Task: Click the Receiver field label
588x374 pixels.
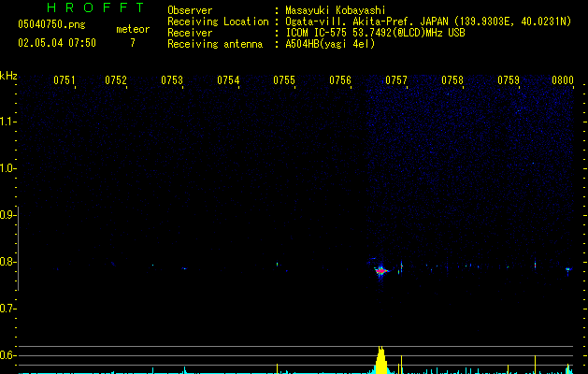Action: [x=190, y=33]
